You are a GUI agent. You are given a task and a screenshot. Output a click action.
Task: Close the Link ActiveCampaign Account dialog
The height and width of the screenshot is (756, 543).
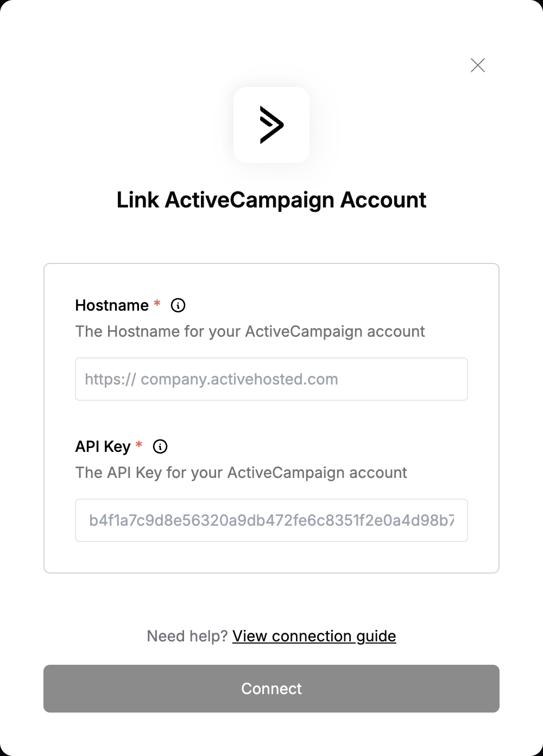(478, 65)
